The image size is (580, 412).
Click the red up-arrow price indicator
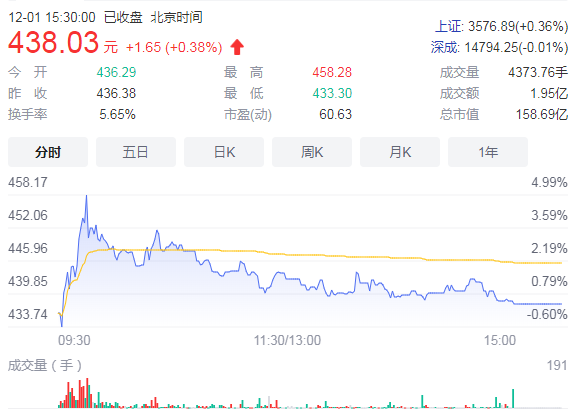pos(237,47)
